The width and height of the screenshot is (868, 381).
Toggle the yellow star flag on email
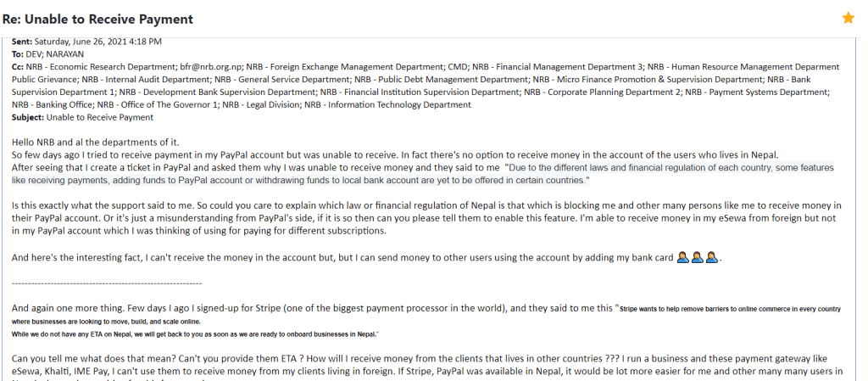click(x=848, y=19)
